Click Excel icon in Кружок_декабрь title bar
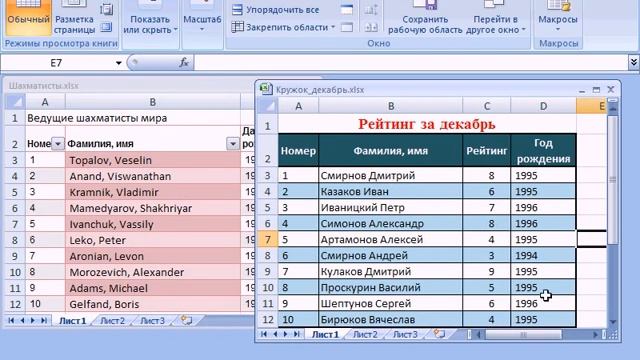Screen dimensions: 640x360 point(266,89)
